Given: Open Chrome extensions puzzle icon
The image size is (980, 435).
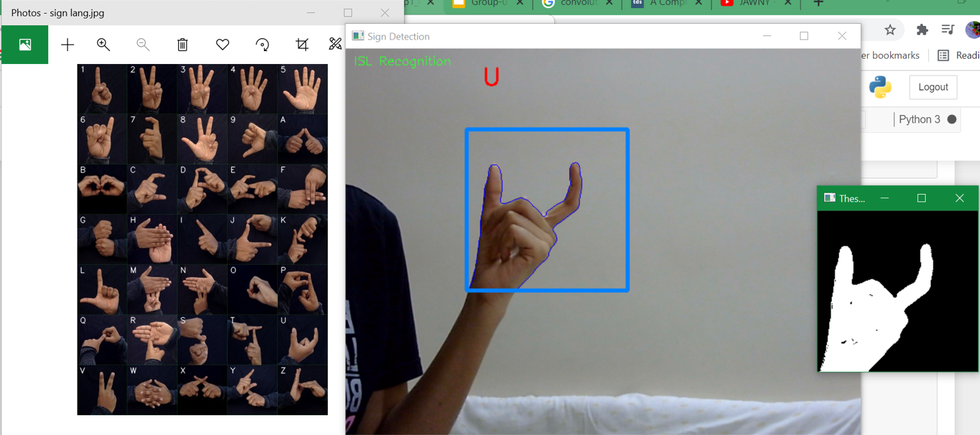Looking at the screenshot, I should [x=922, y=29].
